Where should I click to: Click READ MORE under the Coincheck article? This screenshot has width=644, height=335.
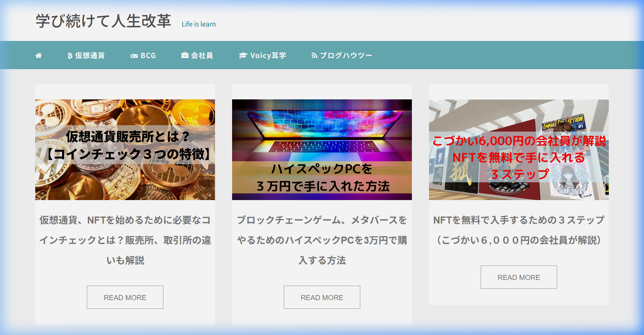pyautogui.click(x=125, y=297)
